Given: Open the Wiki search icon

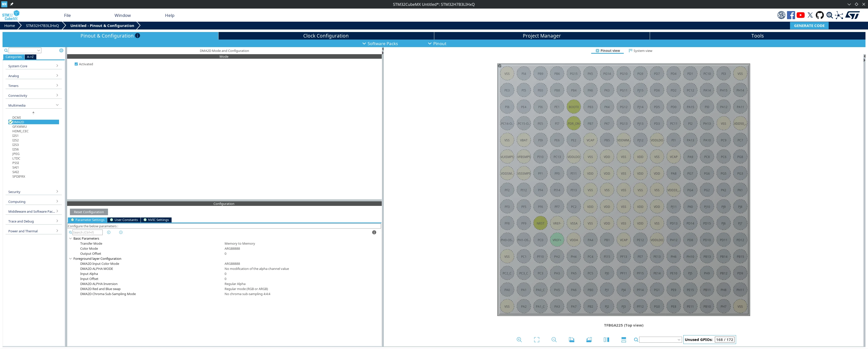Looking at the screenshot, I should (x=830, y=15).
